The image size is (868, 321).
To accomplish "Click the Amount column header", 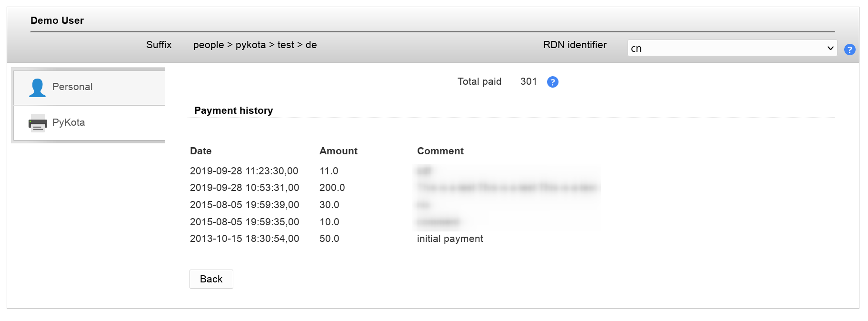I will click(338, 151).
